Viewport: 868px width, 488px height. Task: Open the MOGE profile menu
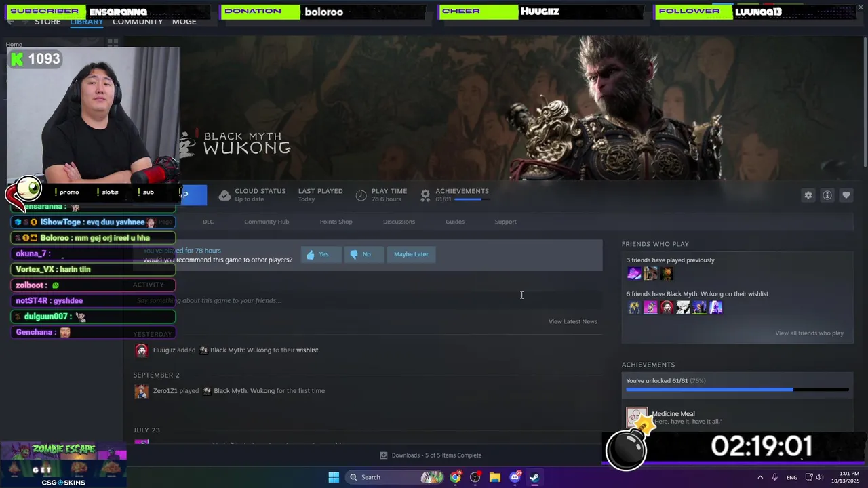pos(184,22)
